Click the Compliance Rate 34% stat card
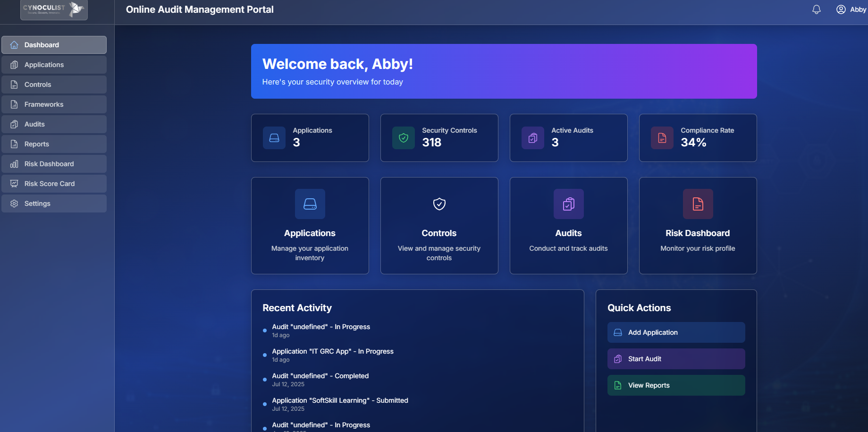 (698, 138)
